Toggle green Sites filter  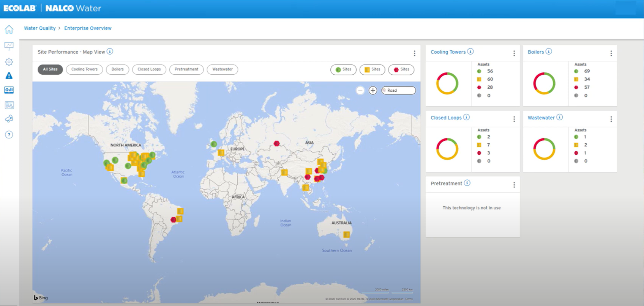pyautogui.click(x=343, y=69)
